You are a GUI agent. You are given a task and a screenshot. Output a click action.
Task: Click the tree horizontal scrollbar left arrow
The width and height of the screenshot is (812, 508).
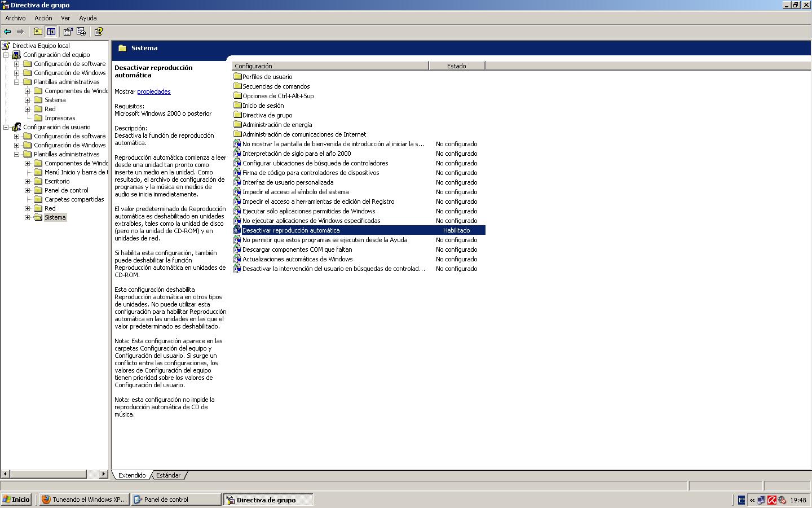[x=5, y=474]
